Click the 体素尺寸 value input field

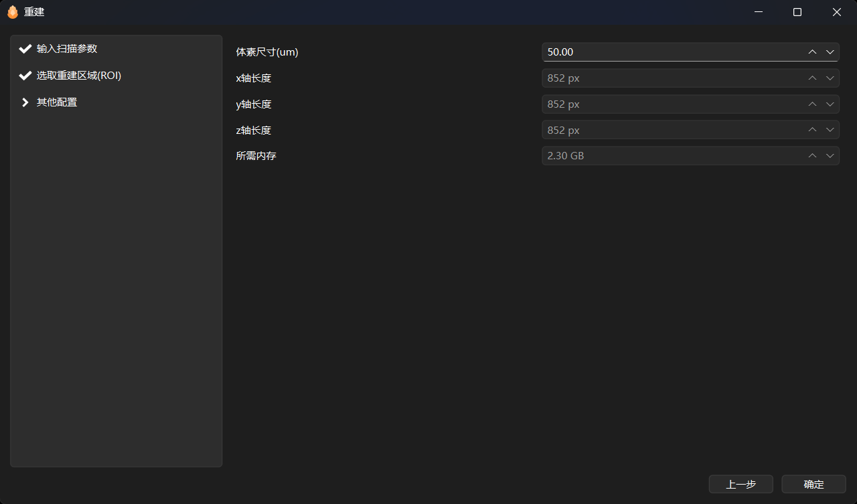[670, 52]
